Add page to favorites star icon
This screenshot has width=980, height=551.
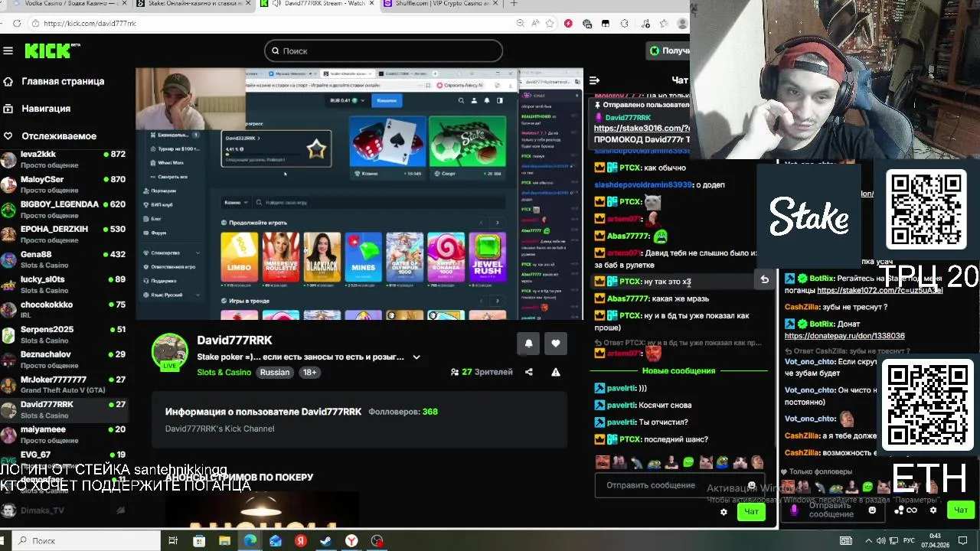tap(550, 24)
